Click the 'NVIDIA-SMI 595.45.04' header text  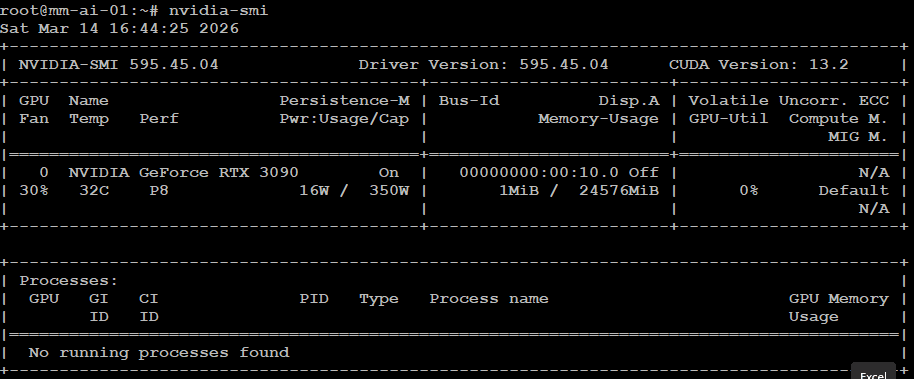click(x=119, y=65)
